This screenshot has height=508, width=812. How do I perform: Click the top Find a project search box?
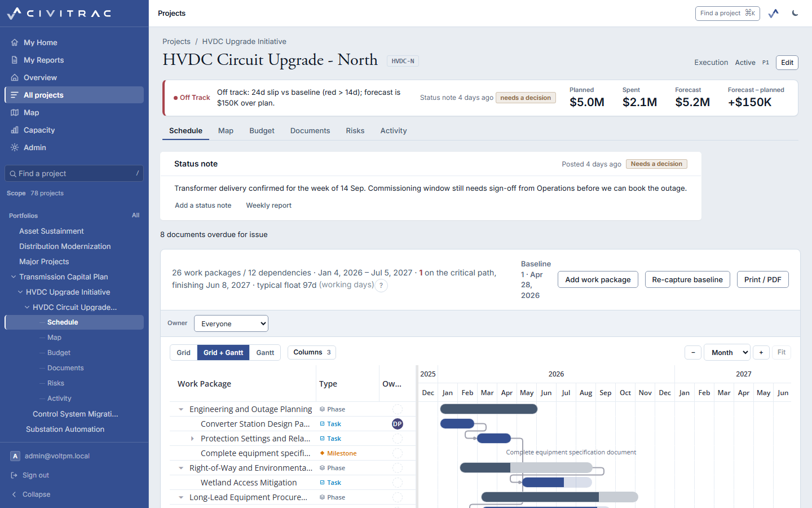[x=727, y=13]
